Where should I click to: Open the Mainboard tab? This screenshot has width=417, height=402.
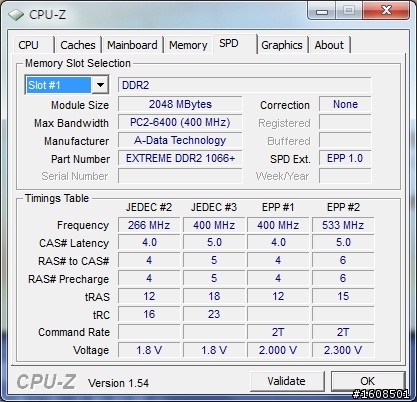tap(132, 45)
